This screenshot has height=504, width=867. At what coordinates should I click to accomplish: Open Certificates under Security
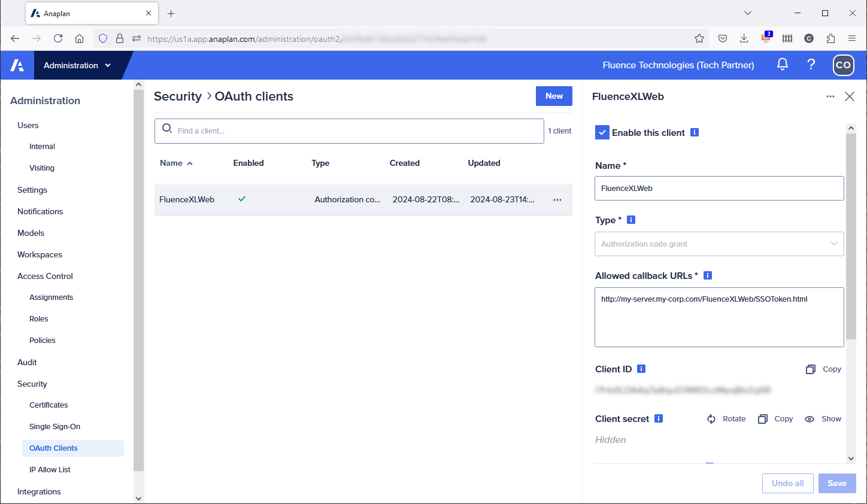[48, 405]
